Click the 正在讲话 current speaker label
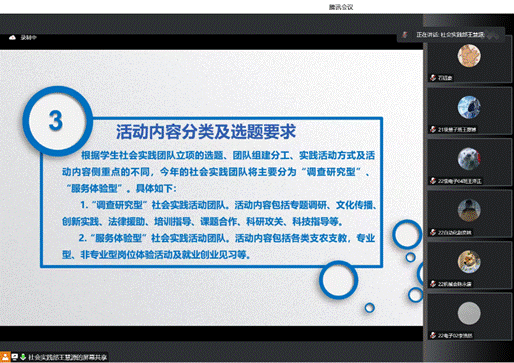Image resolution: width=514 pixels, height=363 pixels. click(x=450, y=35)
